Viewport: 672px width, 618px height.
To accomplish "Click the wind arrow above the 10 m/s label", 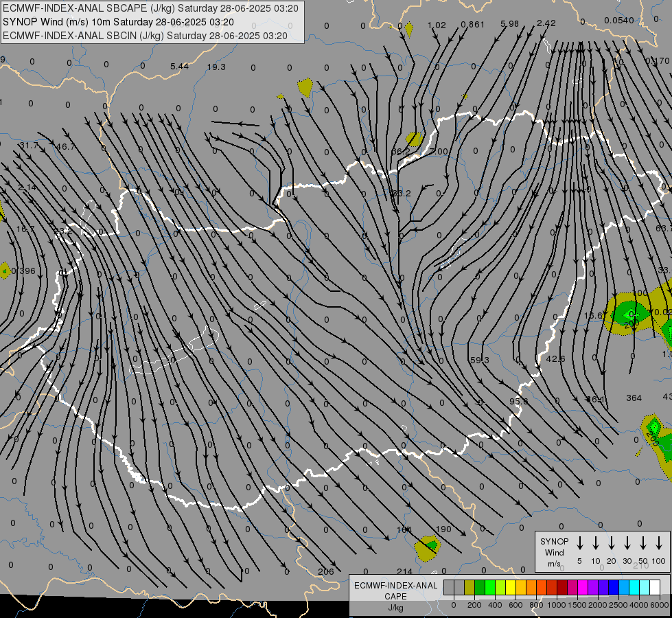I will pyautogui.click(x=595, y=542).
